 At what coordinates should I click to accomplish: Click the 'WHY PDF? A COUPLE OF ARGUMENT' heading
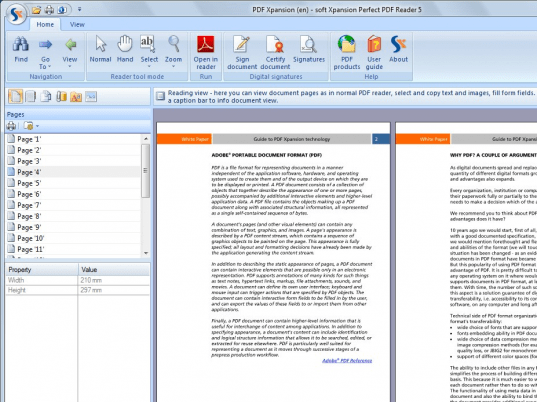click(493, 155)
